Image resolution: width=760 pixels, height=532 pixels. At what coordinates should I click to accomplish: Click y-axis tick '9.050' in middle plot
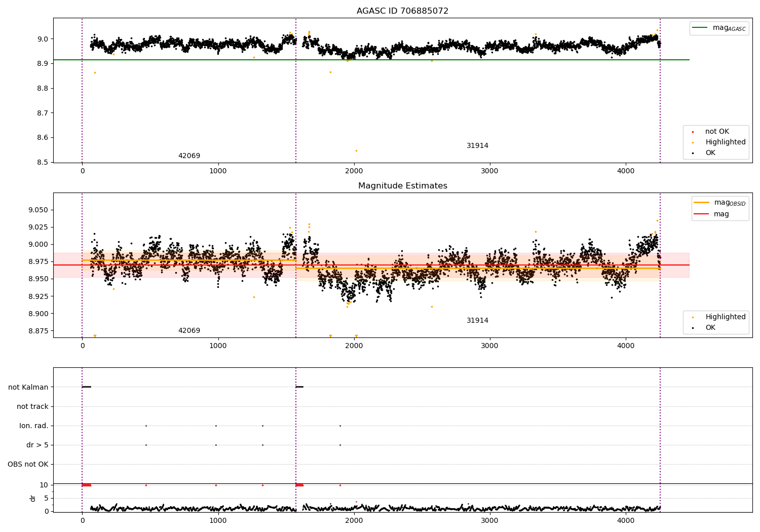38,210
